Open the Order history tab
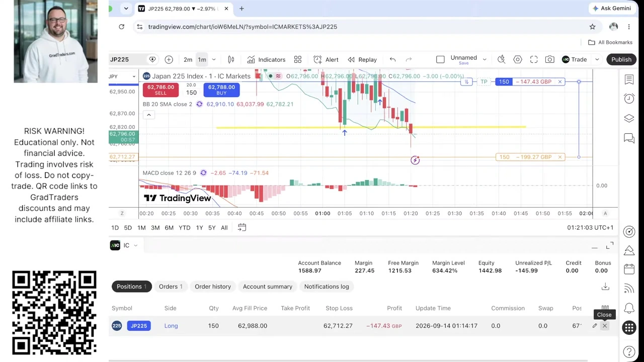Image resolution: width=644 pixels, height=362 pixels. pyautogui.click(x=213, y=287)
